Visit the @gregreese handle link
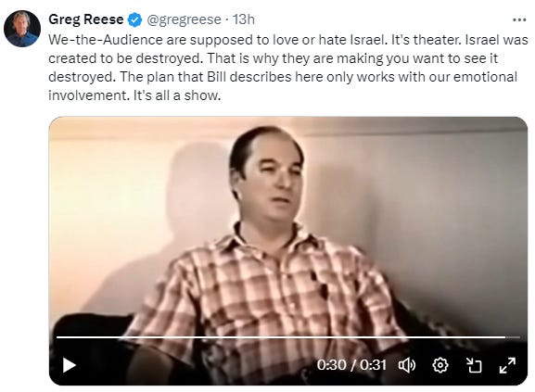Image resolution: width=535 pixels, height=392 pixels. coord(184,19)
